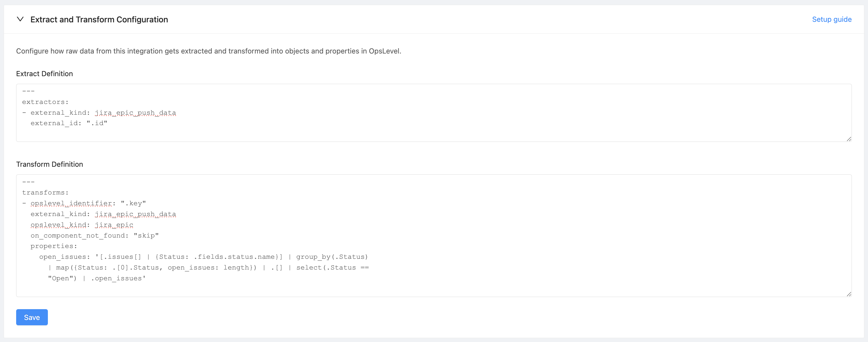868x342 pixels.
Task: Click the Extract Definition field label
Action: (44, 74)
